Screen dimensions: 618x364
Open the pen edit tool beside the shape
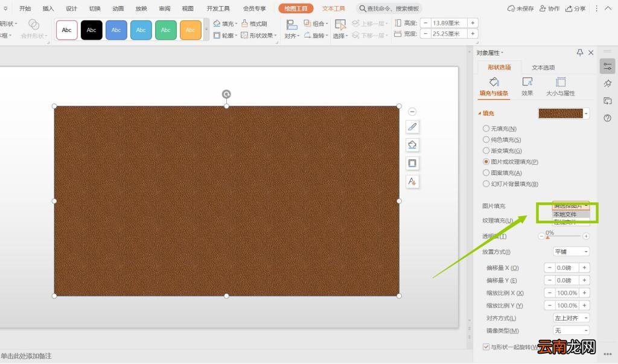point(412,127)
